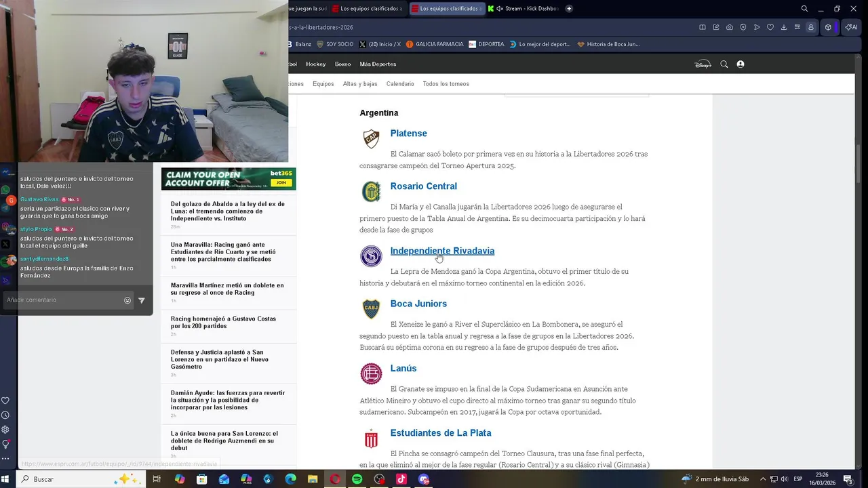Open the Platense team link
This screenshot has height=488, width=868.
click(x=408, y=134)
